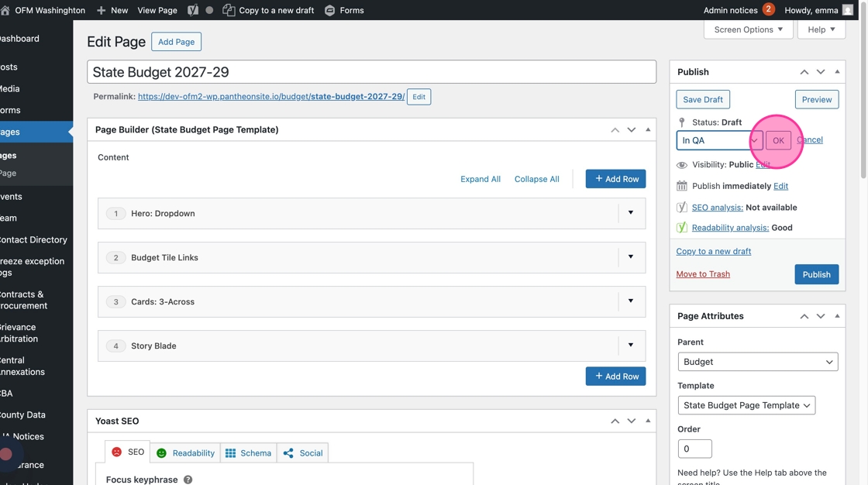Click row number 3 handle for Cards
Image resolution: width=868 pixels, height=485 pixels.
tap(115, 301)
